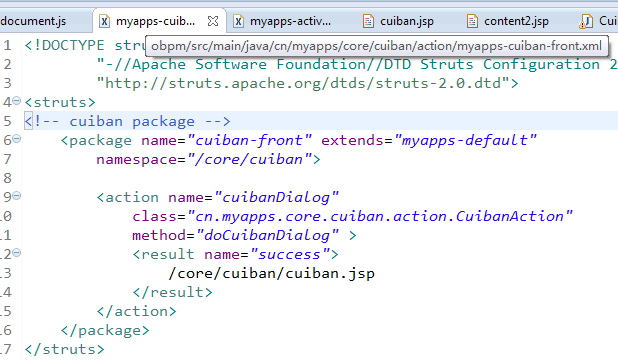Click the comment 'cuiban package' on line 5

pos(127,121)
